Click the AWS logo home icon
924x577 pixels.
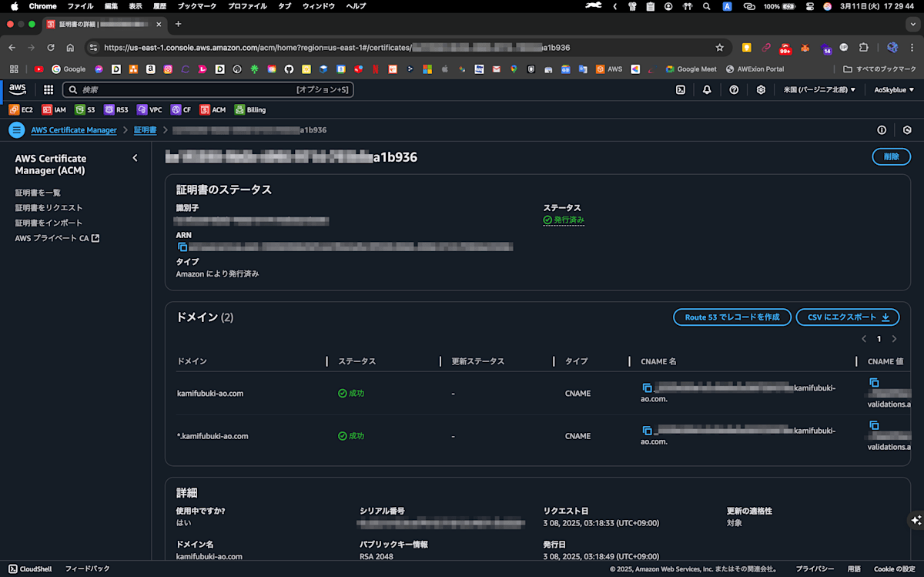pyautogui.click(x=18, y=89)
